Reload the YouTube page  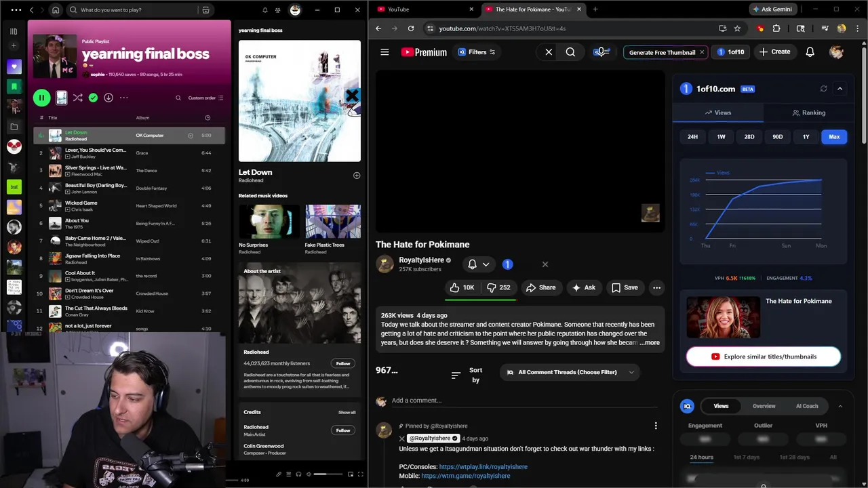(x=411, y=28)
